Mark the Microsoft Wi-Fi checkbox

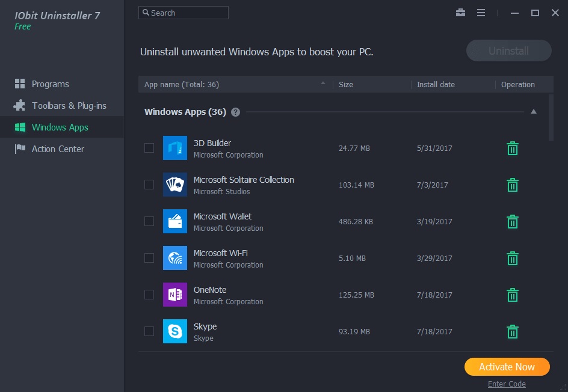149,258
